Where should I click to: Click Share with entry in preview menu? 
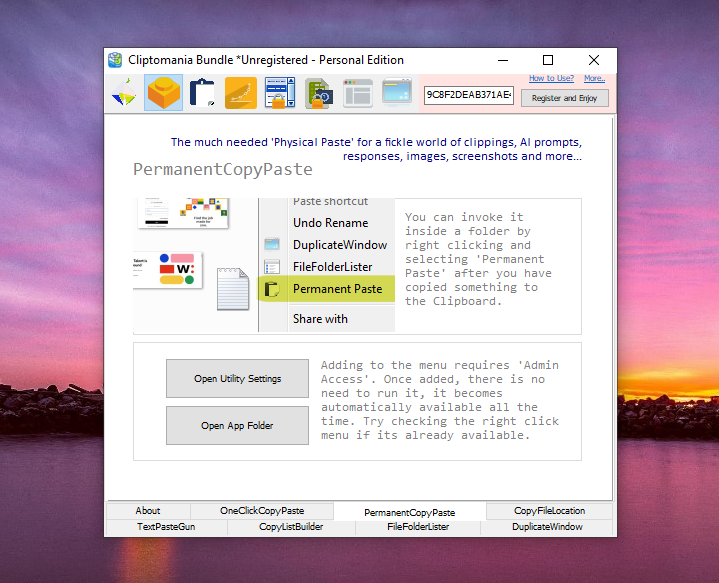coord(320,319)
